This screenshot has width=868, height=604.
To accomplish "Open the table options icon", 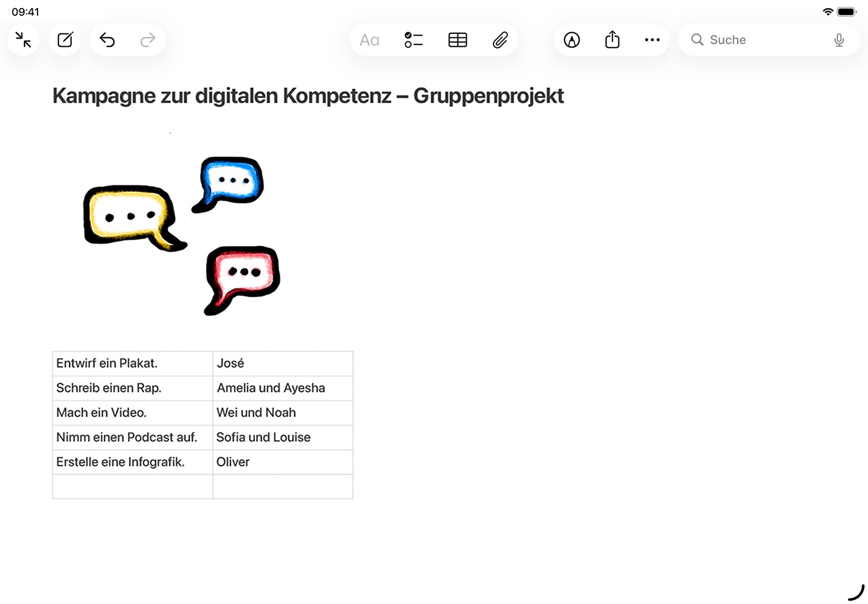I will click(x=457, y=40).
